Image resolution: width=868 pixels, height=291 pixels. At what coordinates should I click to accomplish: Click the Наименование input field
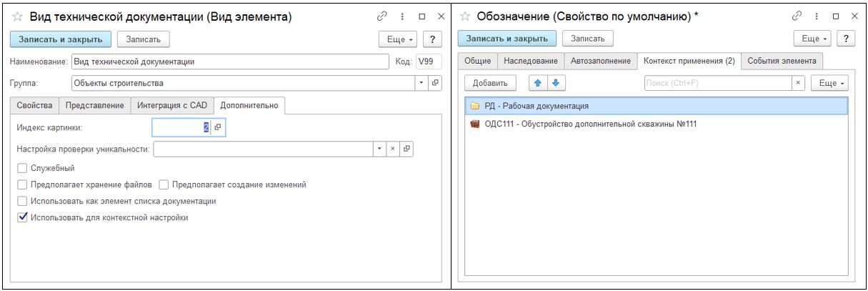coord(229,61)
